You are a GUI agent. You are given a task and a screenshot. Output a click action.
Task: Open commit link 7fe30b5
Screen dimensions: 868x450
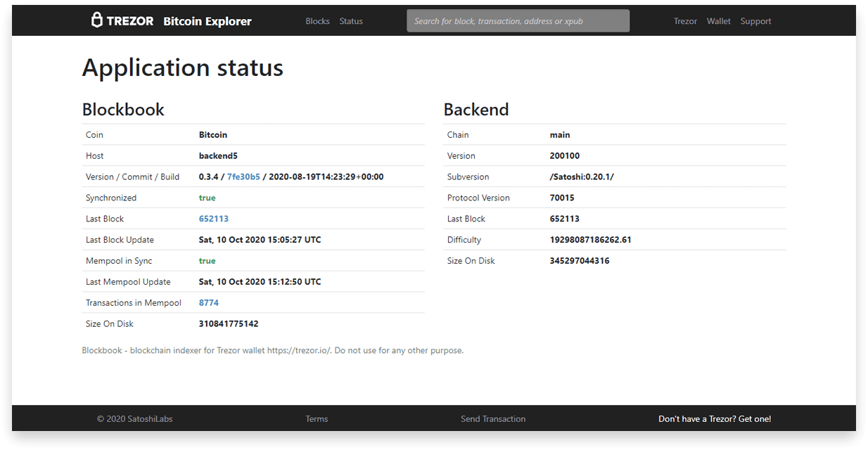[x=243, y=176]
